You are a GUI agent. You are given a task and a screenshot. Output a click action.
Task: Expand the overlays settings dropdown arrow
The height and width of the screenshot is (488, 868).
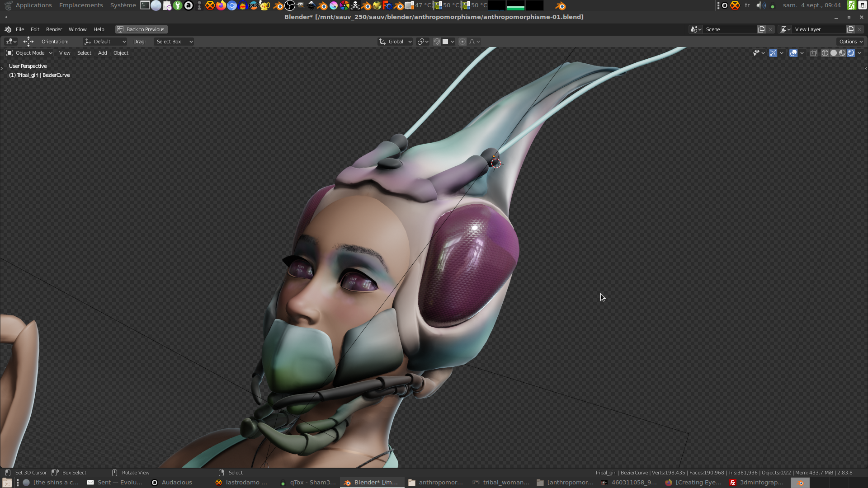pos(802,53)
